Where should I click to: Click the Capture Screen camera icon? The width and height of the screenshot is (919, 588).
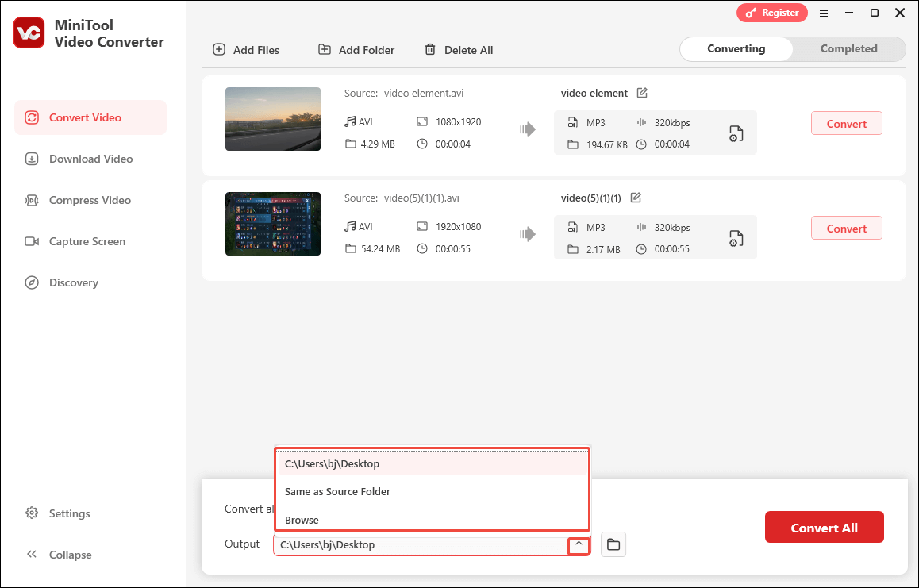[32, 241]
